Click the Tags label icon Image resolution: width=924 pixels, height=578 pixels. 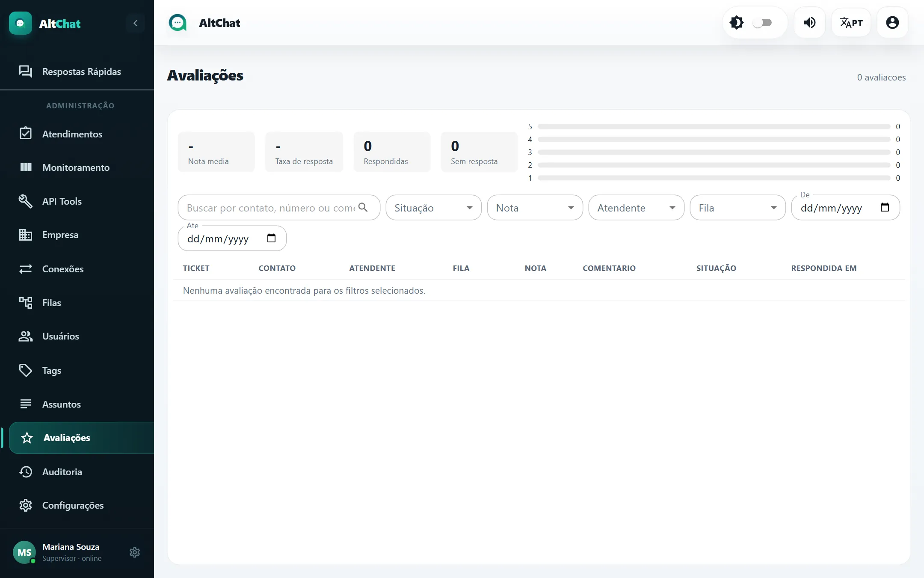pyautogui.click(x=26, y=370)
